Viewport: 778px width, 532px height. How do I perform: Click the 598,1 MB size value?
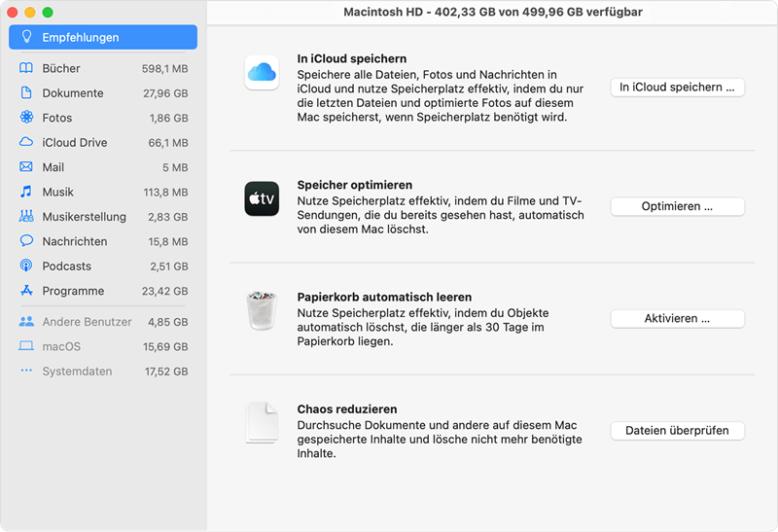pos(164,69)
